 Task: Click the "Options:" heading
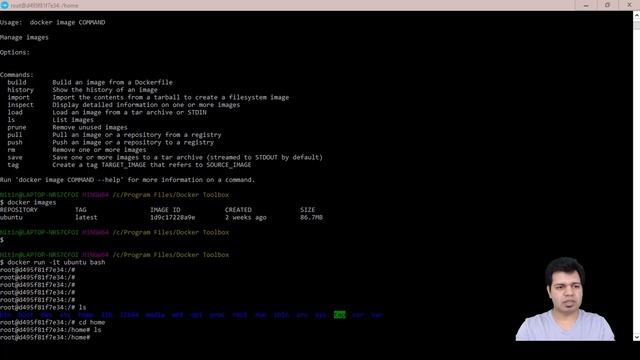point(15,53)
